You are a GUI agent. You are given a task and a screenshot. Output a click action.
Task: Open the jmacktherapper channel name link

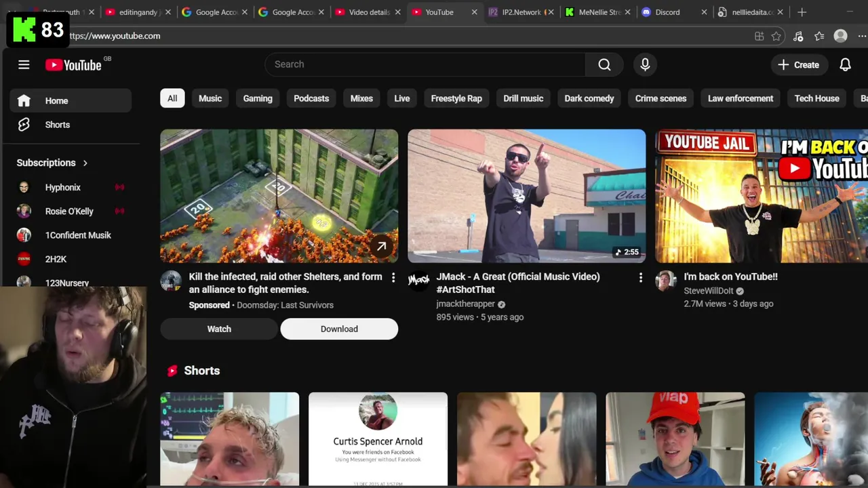pos(466,304)
